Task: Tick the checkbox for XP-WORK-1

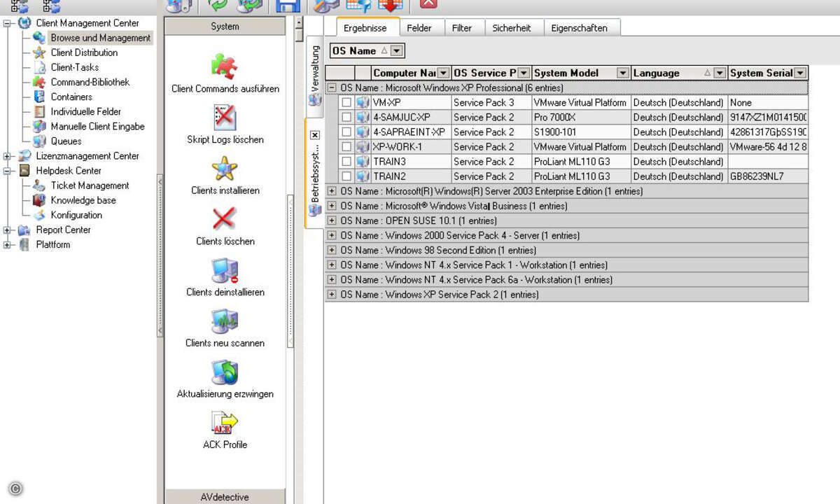Action: 346,146
